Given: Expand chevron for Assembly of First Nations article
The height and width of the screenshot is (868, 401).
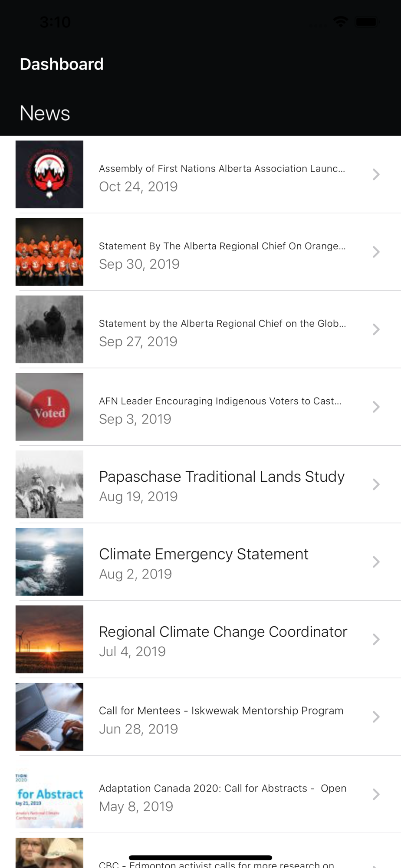Looking at the screenshot, I should 376,174.
